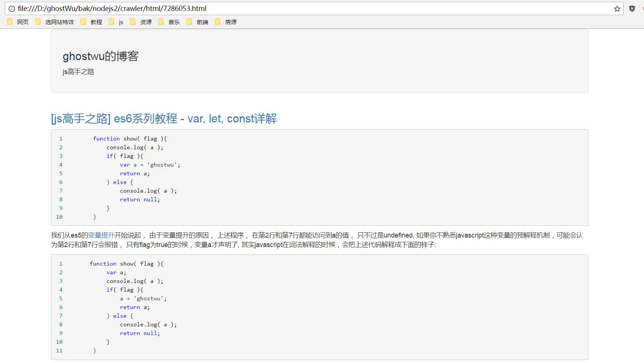Screen dimensions: 644x363
Task: Click the folder icon beside 房源 bookmark
Action: pos(218,22)
